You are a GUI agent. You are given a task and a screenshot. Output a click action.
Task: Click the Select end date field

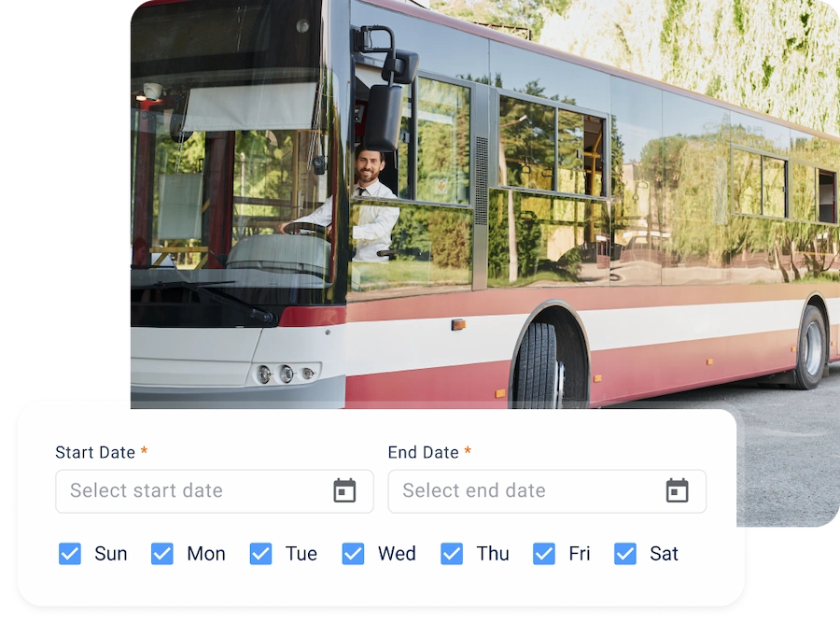point(547,491)
